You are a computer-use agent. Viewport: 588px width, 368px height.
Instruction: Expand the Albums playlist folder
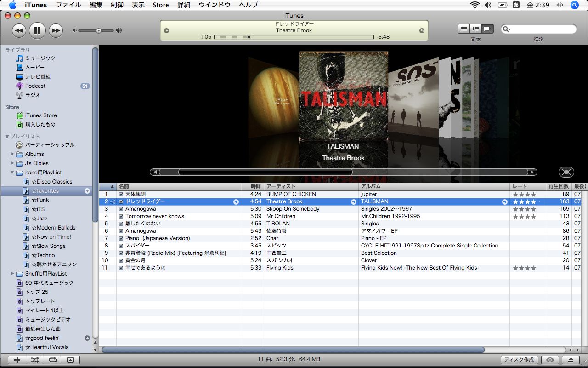click(12, 154)
